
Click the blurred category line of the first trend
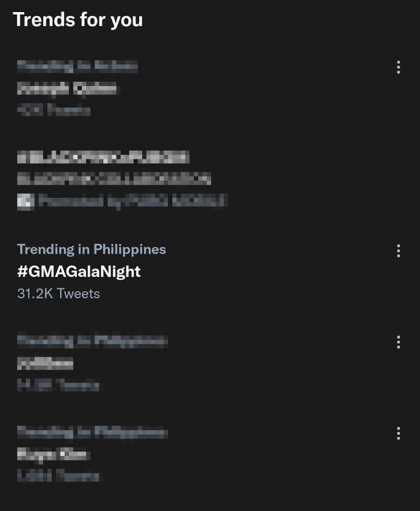(x=77, y=66)
